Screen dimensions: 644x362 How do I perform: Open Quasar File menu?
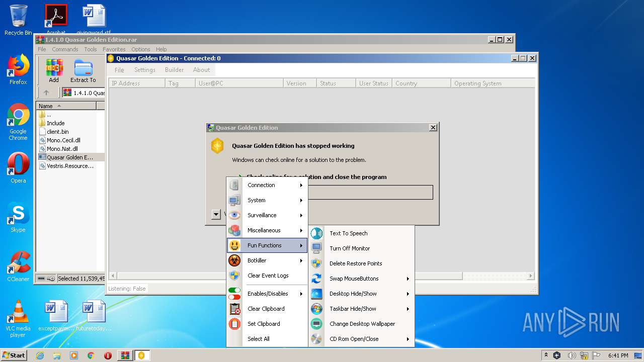tap(119, 70)
